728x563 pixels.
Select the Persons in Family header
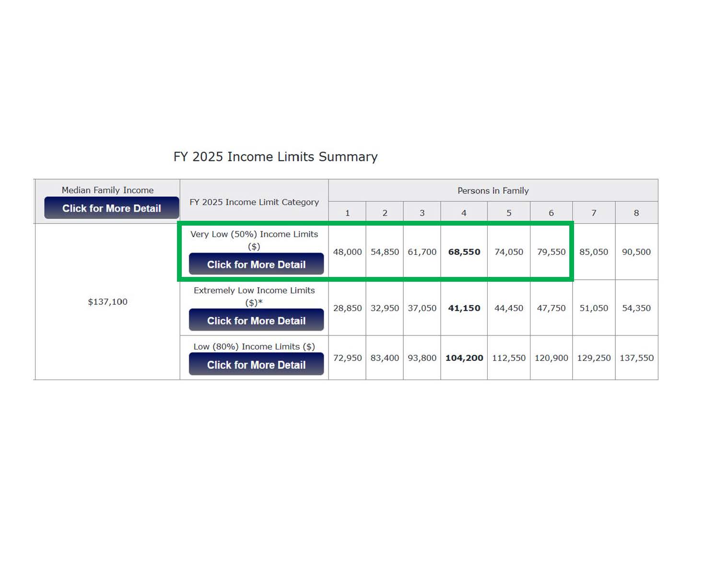pos(493,191)
